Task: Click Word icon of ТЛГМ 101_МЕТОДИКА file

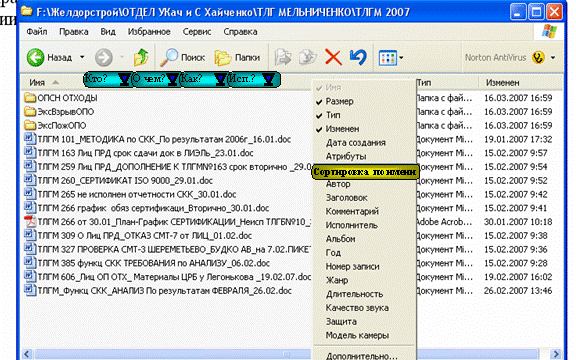Action: pyautogui.click(x=29, y=139)
